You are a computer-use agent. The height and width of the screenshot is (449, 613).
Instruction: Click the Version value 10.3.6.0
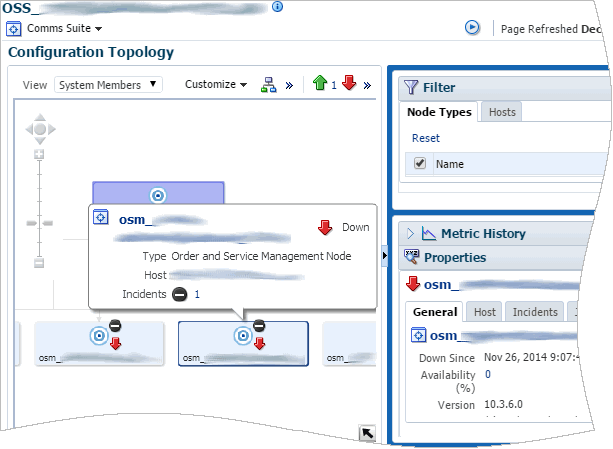tap(503, 404)
